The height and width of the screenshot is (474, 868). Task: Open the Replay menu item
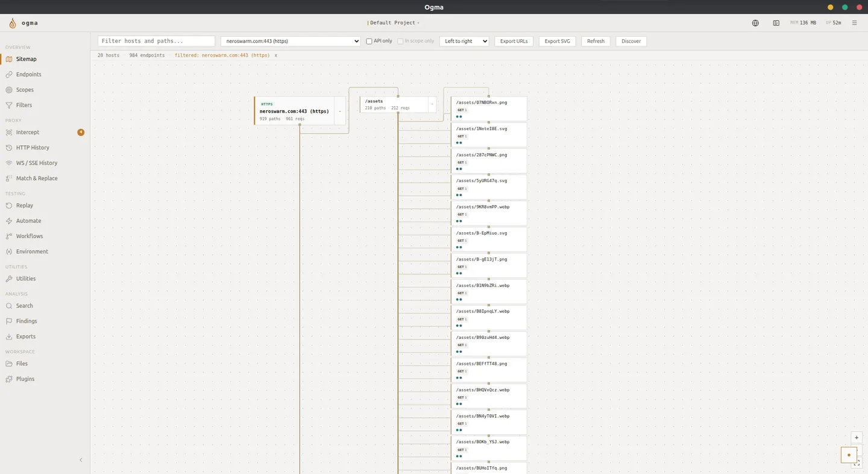point(45,206)
